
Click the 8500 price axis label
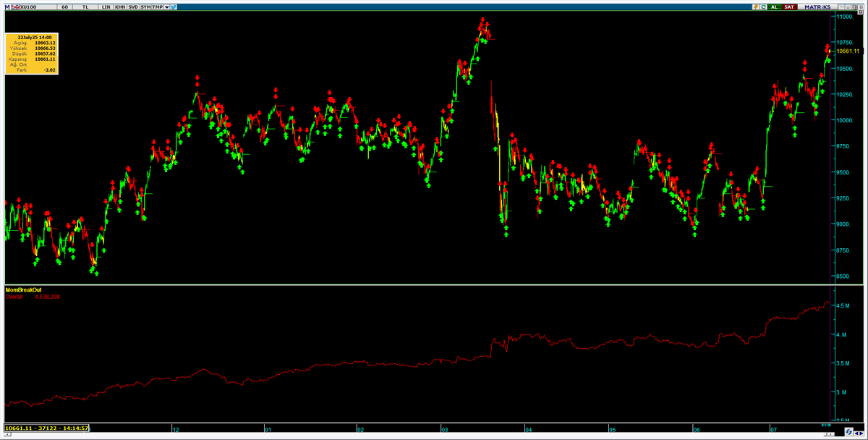click(x=844, y=276)
